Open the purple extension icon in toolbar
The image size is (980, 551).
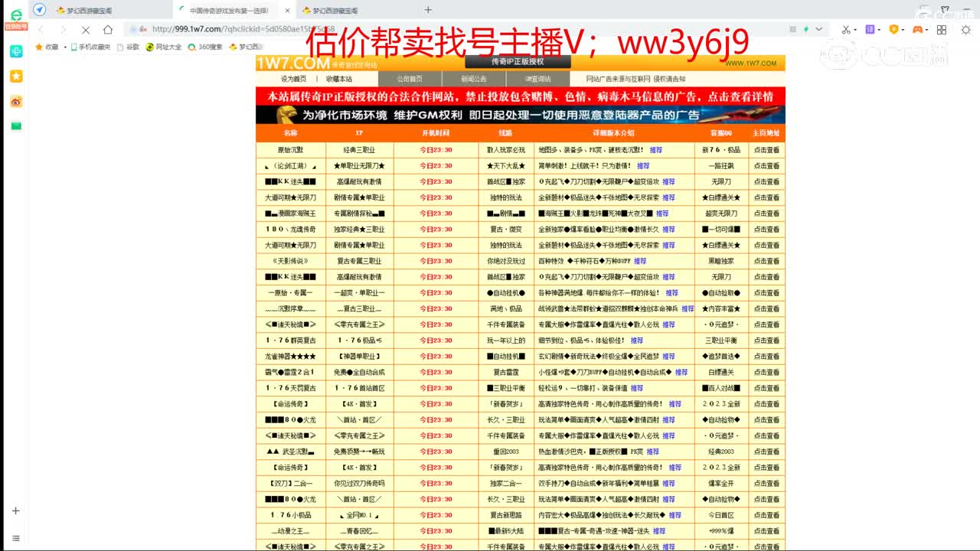pos(871,30)
